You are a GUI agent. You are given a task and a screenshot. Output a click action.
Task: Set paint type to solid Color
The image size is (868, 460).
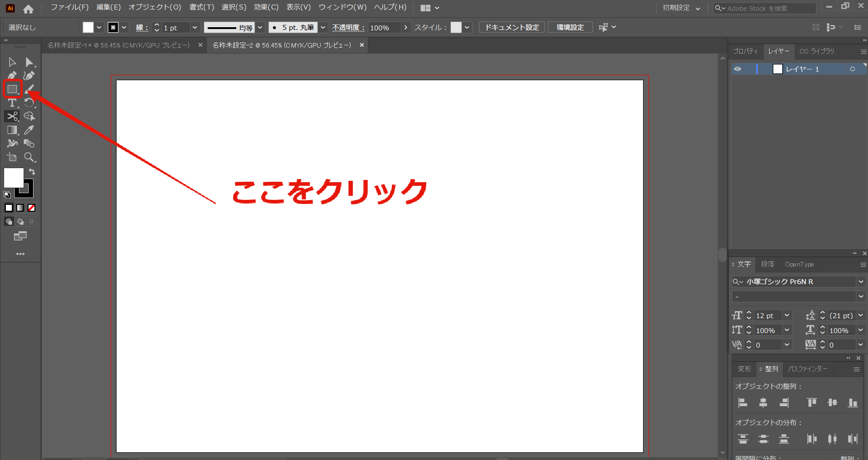9,208
